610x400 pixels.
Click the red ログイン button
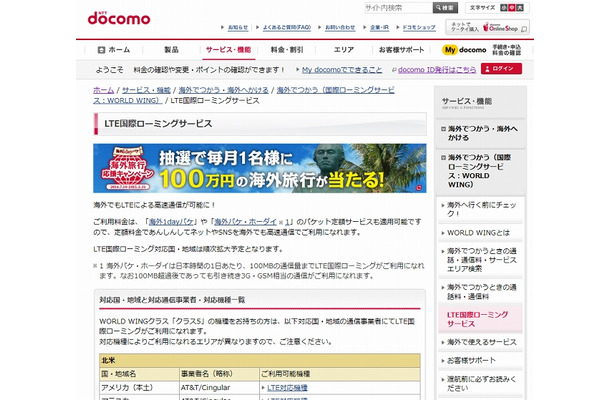pos(501,69)
